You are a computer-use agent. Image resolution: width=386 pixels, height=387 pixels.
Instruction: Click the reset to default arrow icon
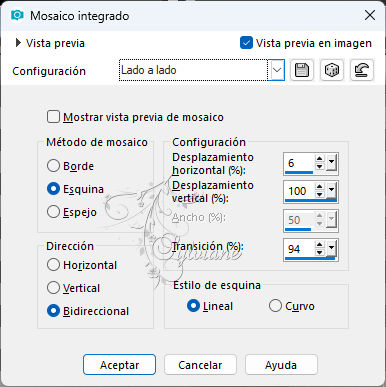coord(362,70)
